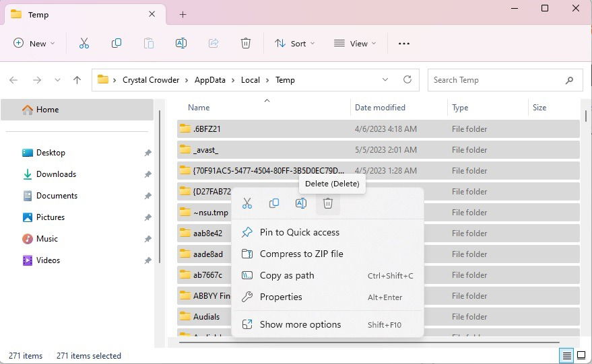Select Compress to ZIP file
Image resolution: width=592 pixels, height=364 pixels.
point(327,254)
